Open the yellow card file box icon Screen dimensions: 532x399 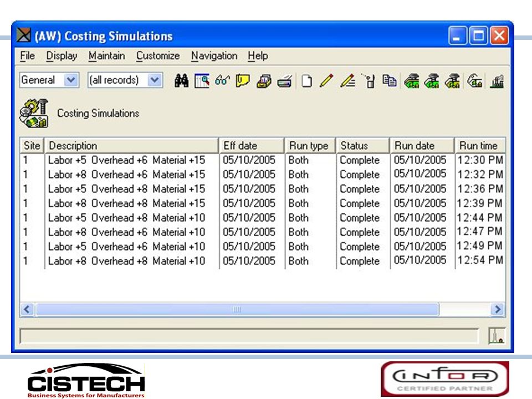pos(264,81)
